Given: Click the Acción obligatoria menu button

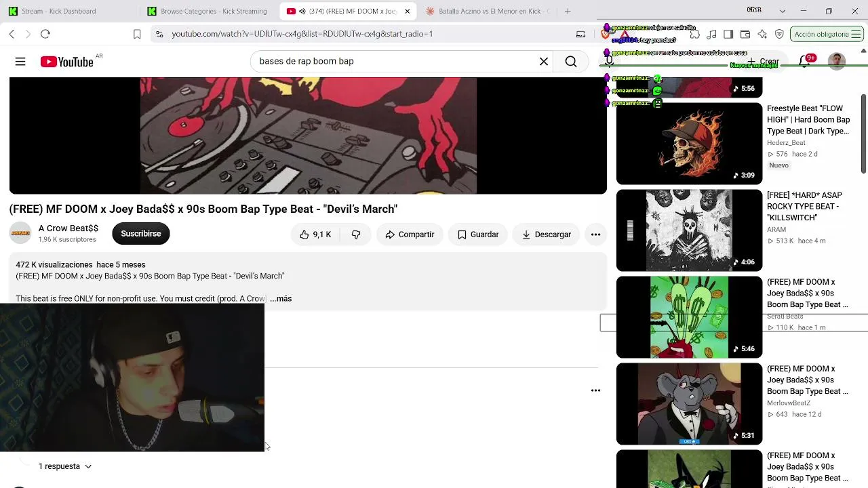Looking at the screenshot, I should point(826,34).
